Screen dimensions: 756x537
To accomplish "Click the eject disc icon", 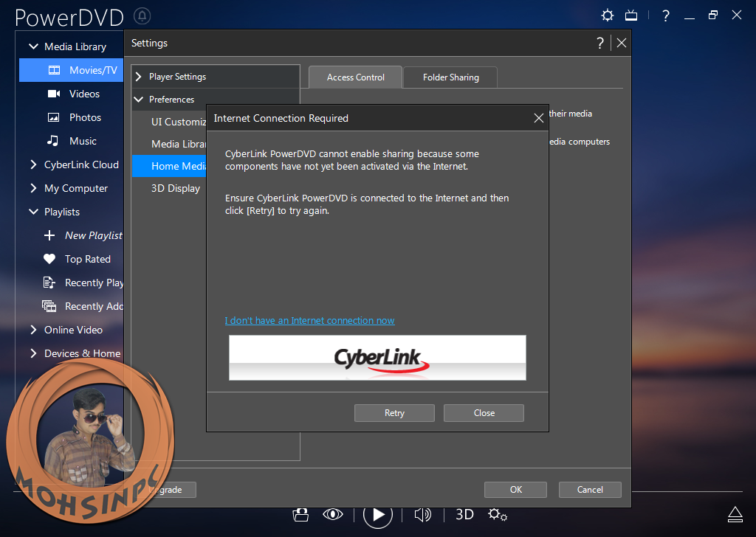I will [735, 514].
